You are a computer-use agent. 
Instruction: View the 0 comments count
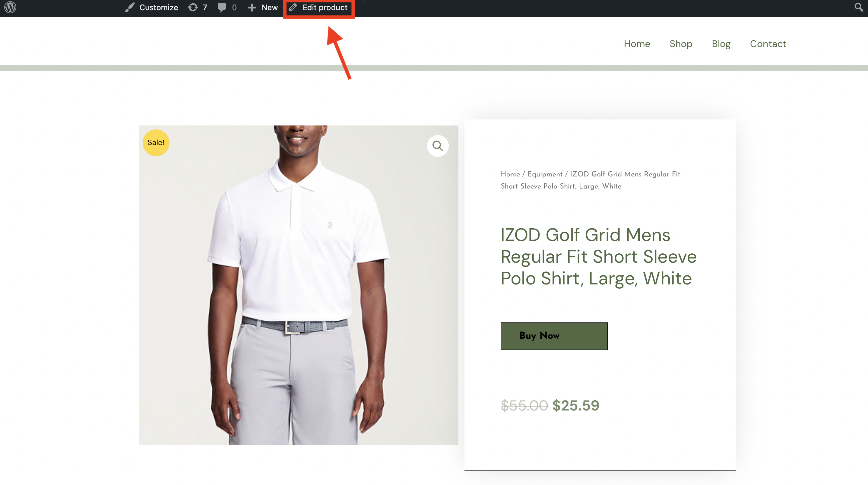pyautogui.click(x=234, y=8)
